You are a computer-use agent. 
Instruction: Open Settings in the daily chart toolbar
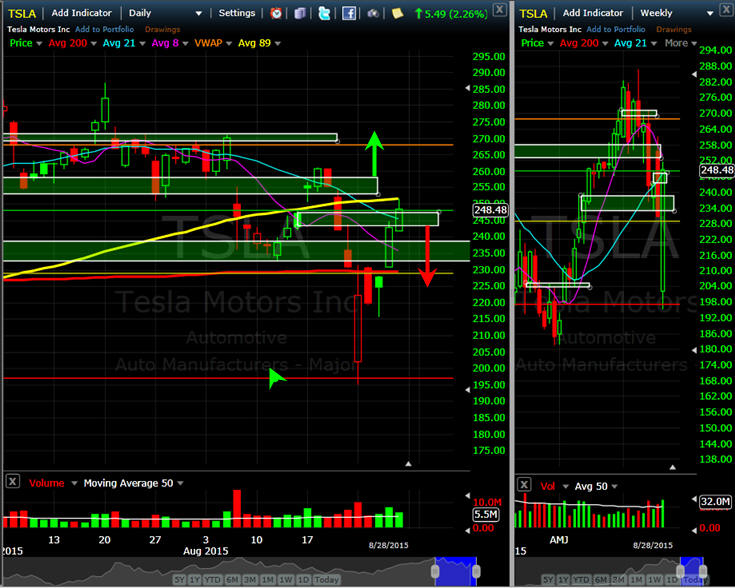(237, 13)
